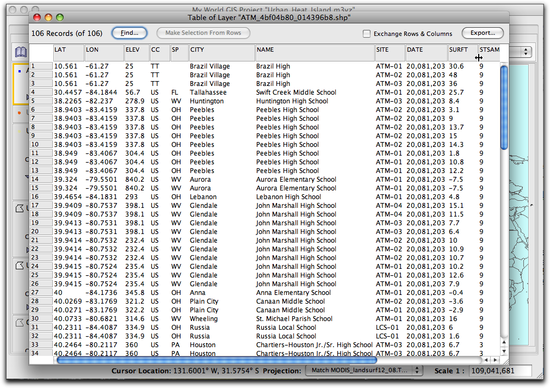Viewport: 550px width, 388px height.
Task: Click the scroll up arrow of vertical scrollbar
Action: [x=504, y=342]
